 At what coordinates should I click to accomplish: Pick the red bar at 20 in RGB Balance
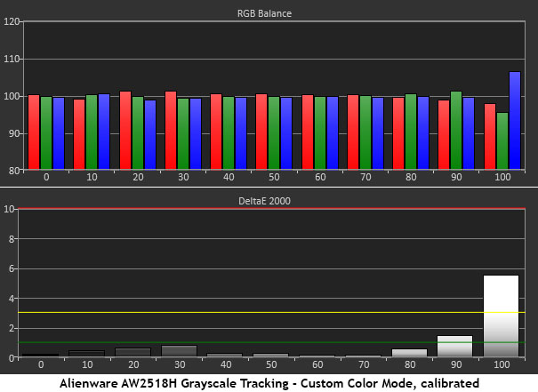(x=125, y=131)
